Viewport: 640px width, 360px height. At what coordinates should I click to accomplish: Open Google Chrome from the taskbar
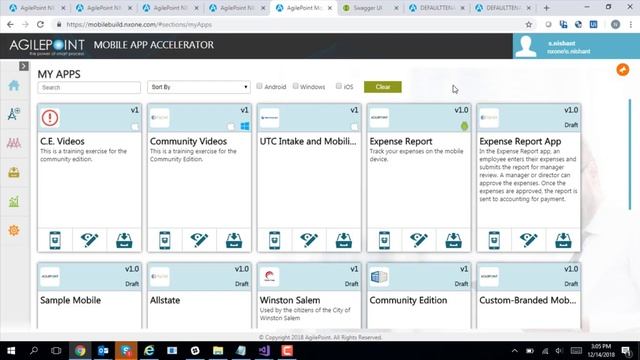80,351
